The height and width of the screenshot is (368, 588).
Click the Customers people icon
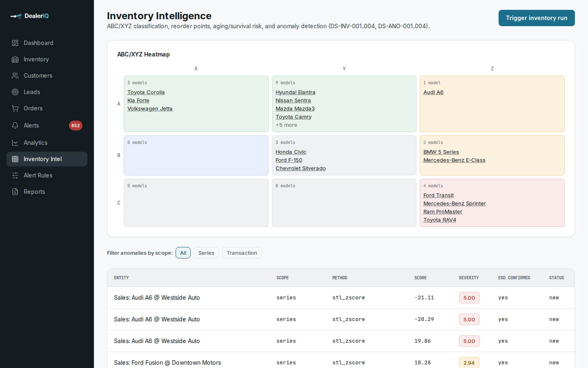(x=15, y=76)
